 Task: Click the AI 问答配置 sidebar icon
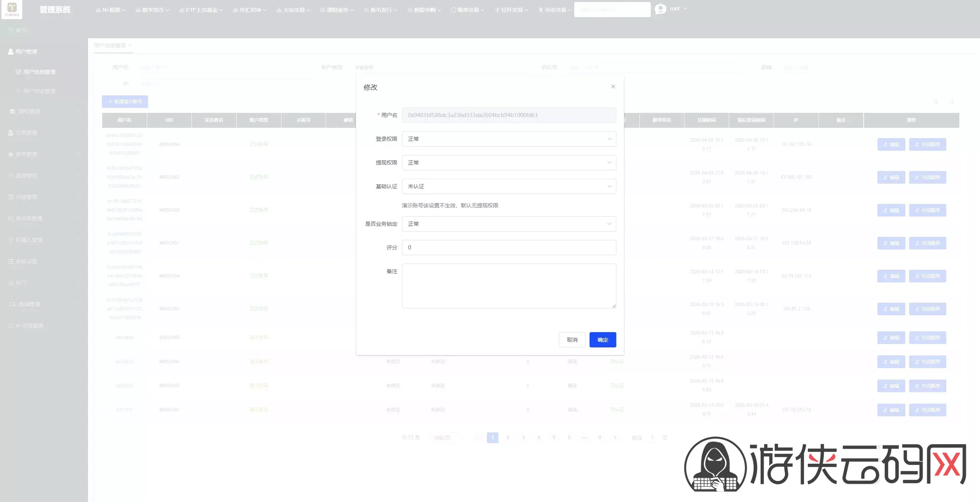pyautogui.click(x=11, y=326)
